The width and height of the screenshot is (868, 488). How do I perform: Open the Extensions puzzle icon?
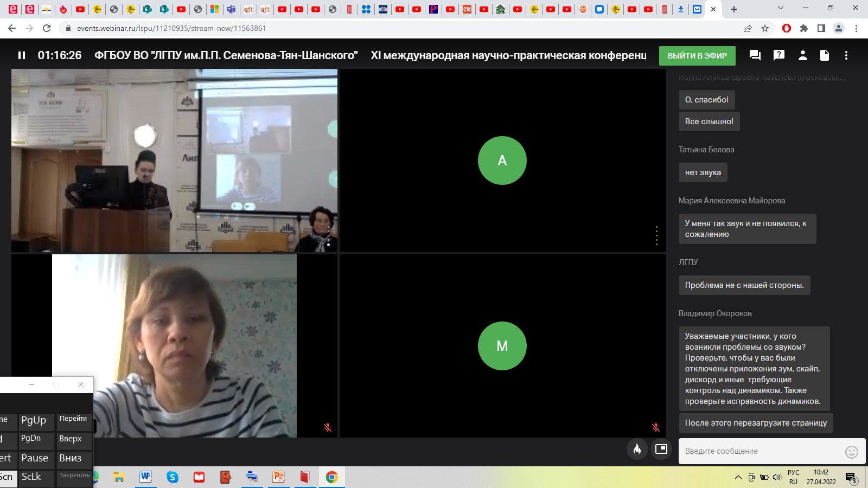(804, 28)
